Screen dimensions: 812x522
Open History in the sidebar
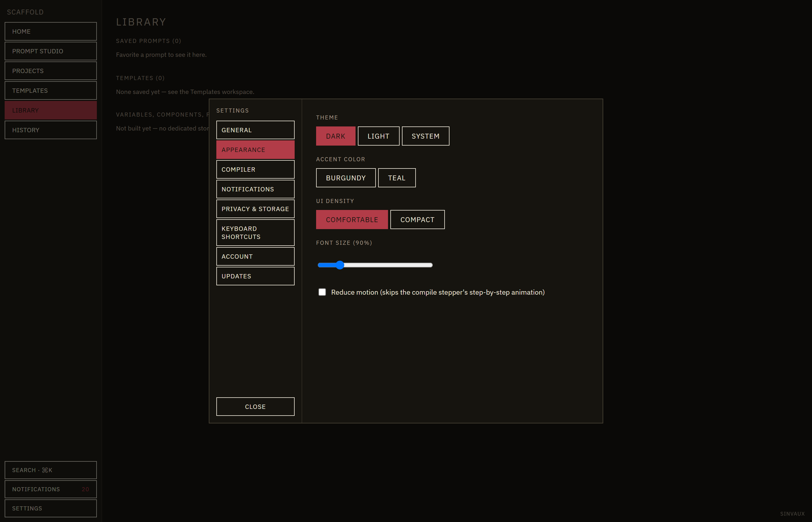click(50, 130)
